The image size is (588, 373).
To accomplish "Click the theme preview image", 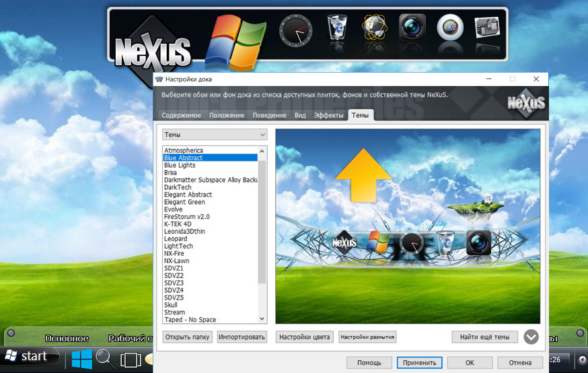I will 408,226.
